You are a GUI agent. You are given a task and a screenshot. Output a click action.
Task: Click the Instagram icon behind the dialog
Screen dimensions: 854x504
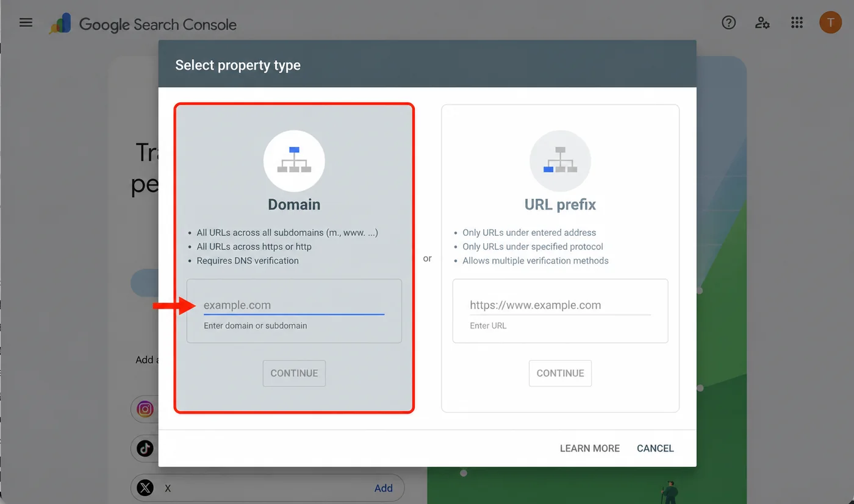(145, 409)
